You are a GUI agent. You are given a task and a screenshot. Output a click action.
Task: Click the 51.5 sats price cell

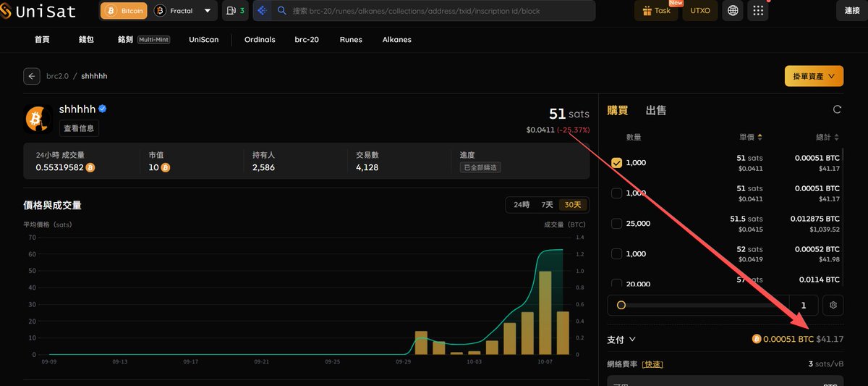[746, 219]
